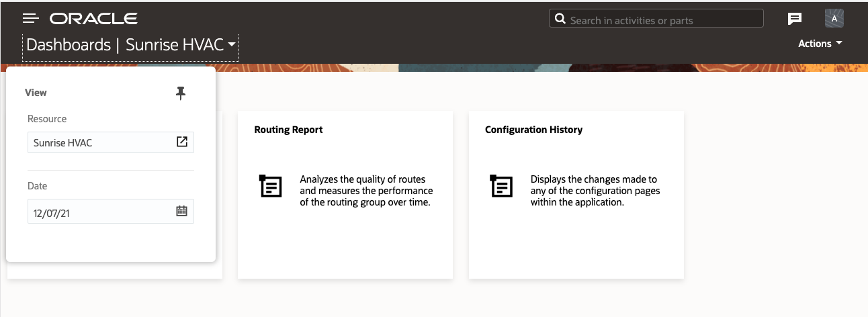Open resource picker icon for Sunrise HVAC
868x317 pixels.
click(x=181, y=142)
